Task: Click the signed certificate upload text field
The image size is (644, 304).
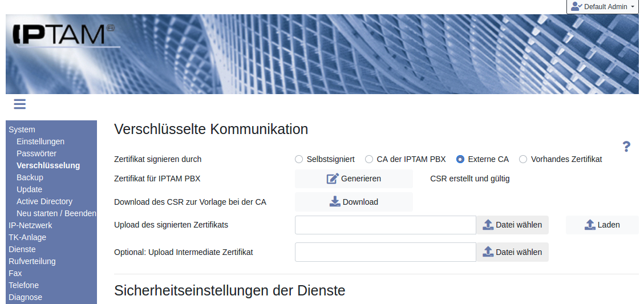Action: (x=385, y=225)
